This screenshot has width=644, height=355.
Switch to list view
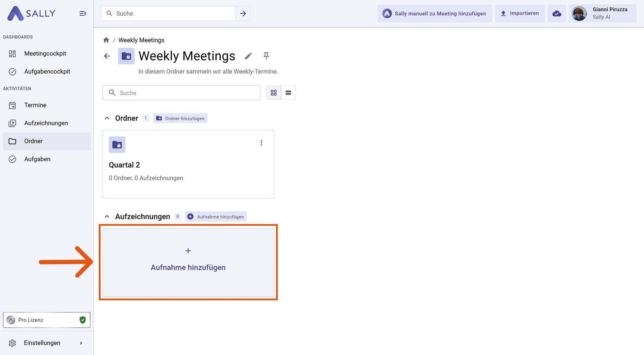coord(288,93)
